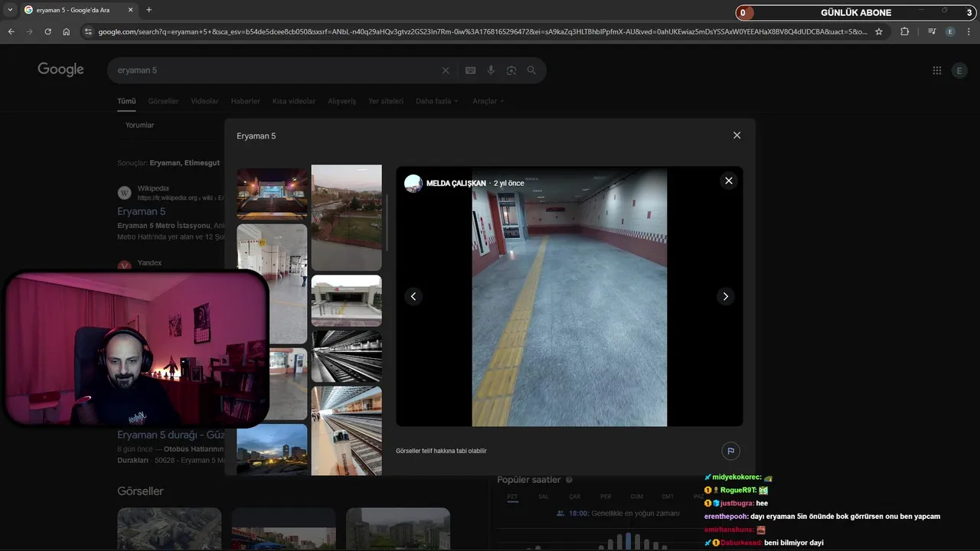Expand the Daha fazla dropdown

tap(437, 101)
